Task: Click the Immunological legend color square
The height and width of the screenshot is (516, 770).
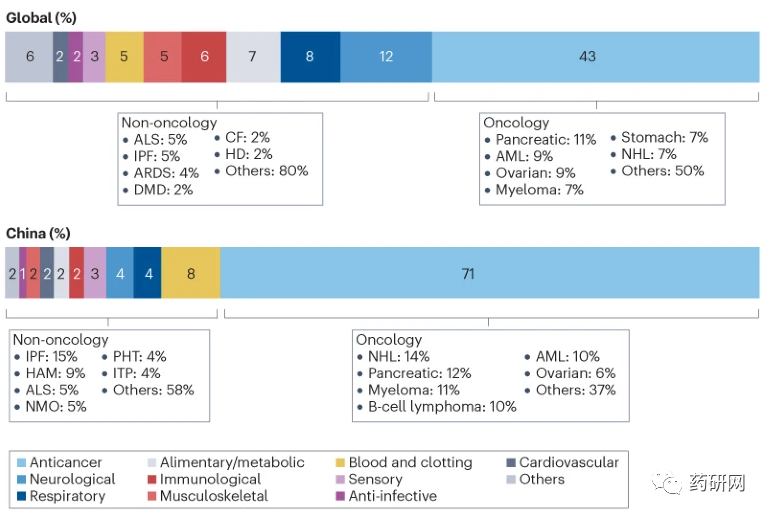Action: (x=151, y=479)
